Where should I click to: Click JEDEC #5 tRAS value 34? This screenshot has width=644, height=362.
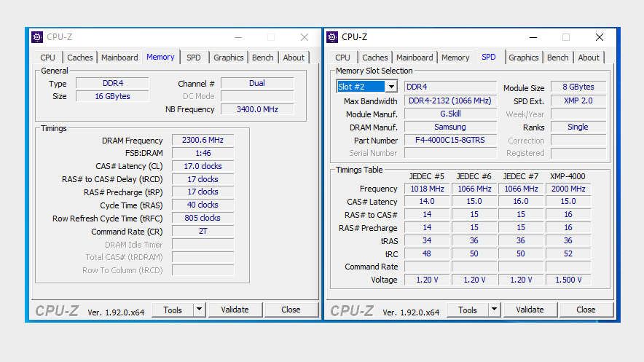coord(427,240)
